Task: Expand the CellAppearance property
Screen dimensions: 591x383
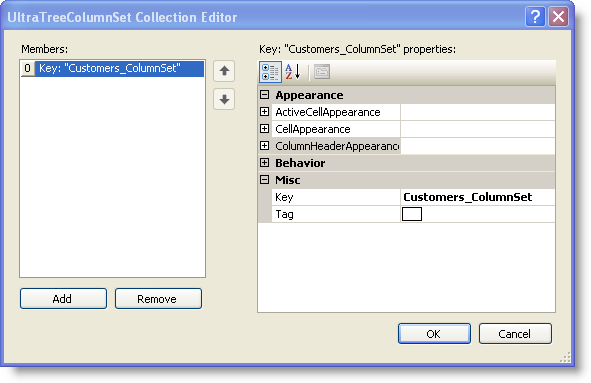Action: pos(265,129)
